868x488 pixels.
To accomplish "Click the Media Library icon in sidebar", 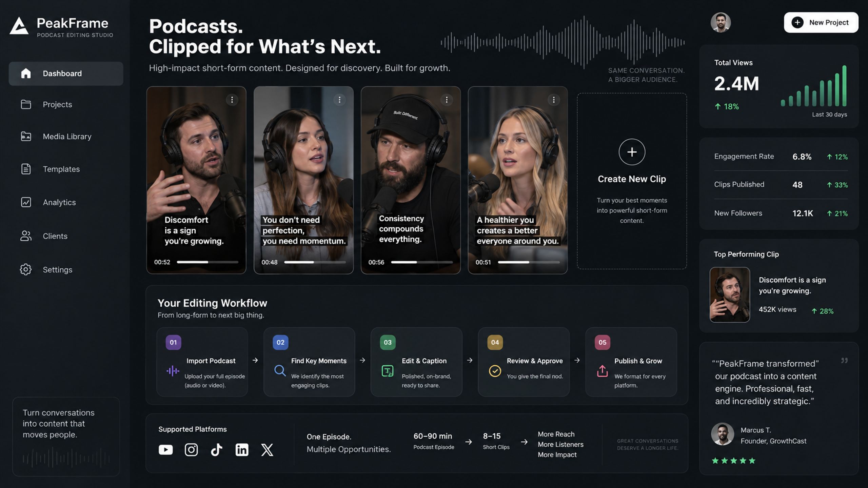I will tap(26, 136).
